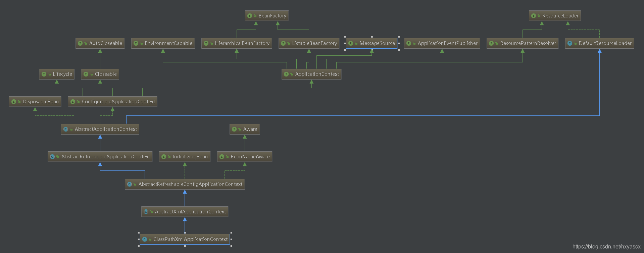Click the interface icon on Lifecycle

coord(44,74)
